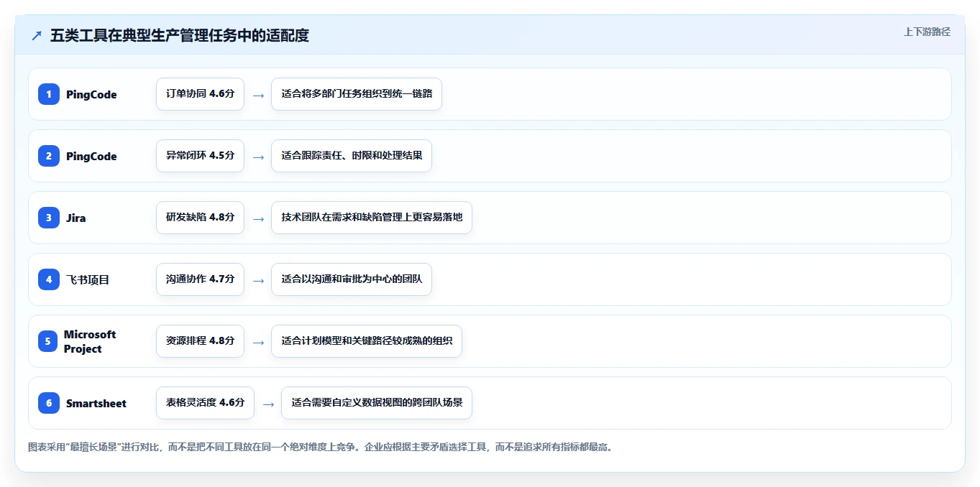The height and width of the screenshot is (487, 980).
Task: Click the arrow after 研发缺陷 4.8分
Action: tap(258, 218)
